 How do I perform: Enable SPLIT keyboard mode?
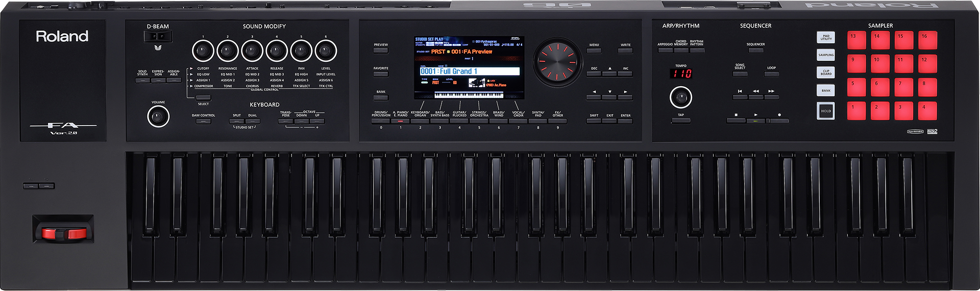(237, 122)
